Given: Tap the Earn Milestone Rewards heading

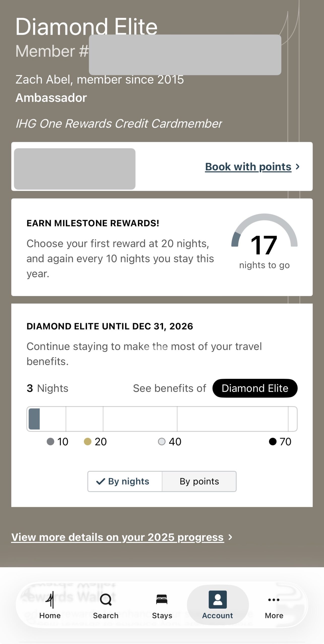Looking at the screenshot, I should (93, 223).
